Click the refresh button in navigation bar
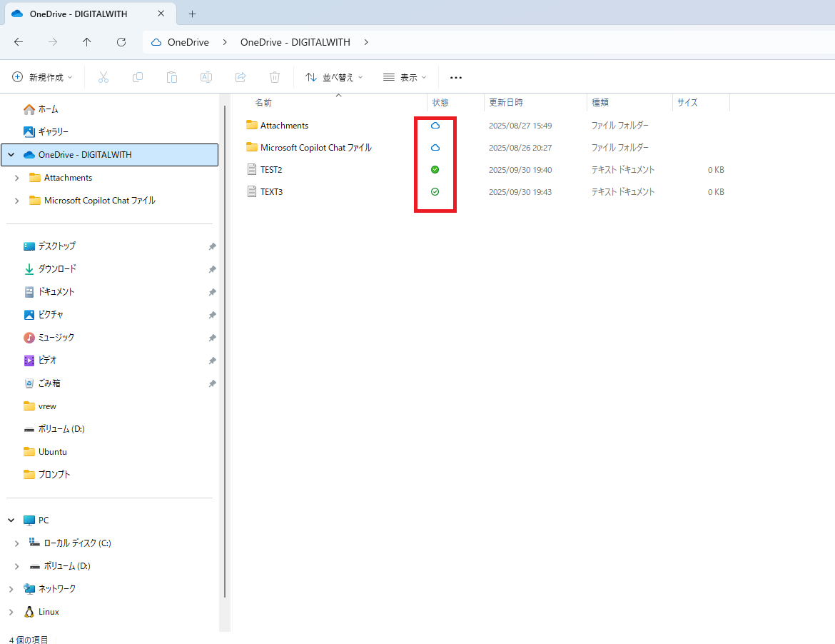835x644 pixels. click(x=121, y=42)
